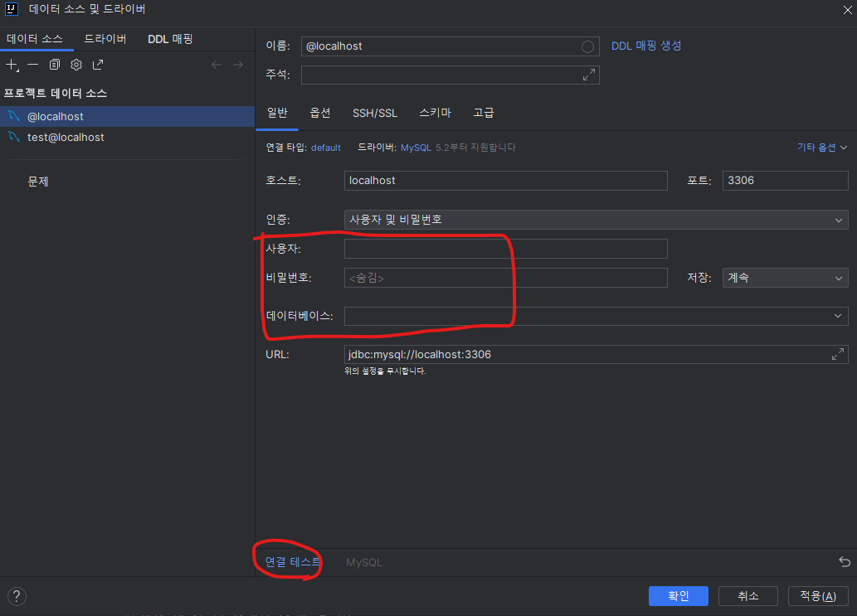Click the make global export icon
Image resolution: width=857 pixels, height=616 pixels.
tap(98, 65)
